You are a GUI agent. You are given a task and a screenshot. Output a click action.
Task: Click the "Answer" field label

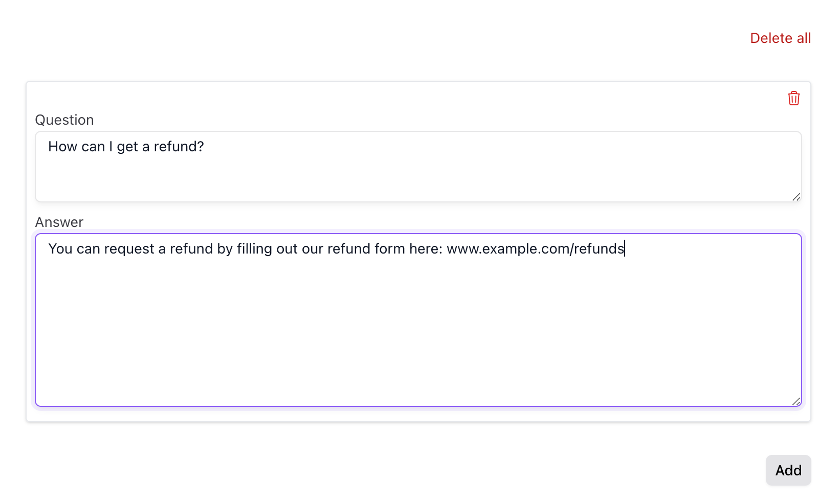click(x=59, y=222)
